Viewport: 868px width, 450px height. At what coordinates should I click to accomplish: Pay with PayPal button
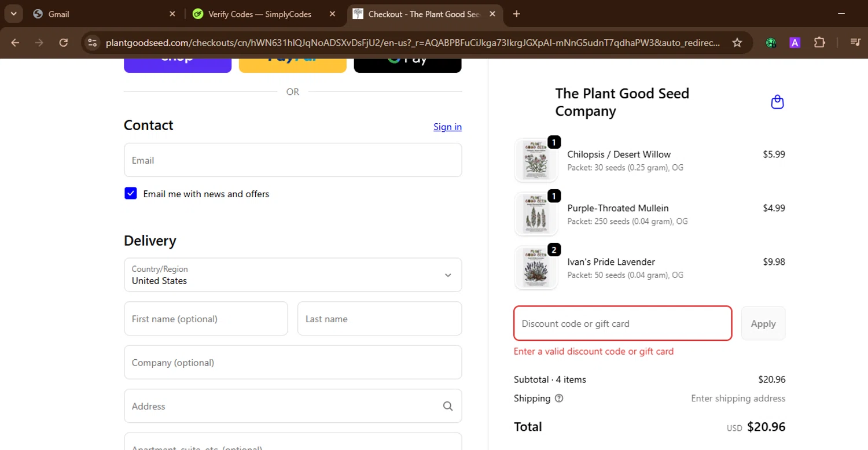(x=293, y=65)
